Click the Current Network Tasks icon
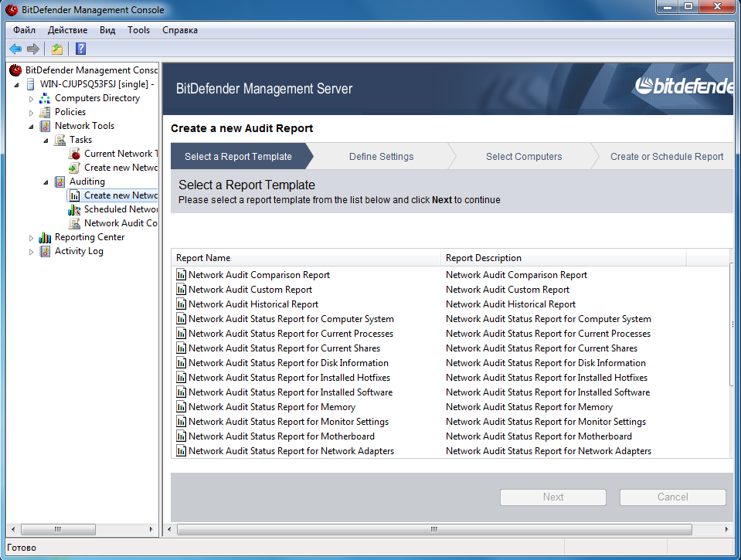Image resolution: width=741 pixels, height=560 pixels. click(x=74, y=154)
